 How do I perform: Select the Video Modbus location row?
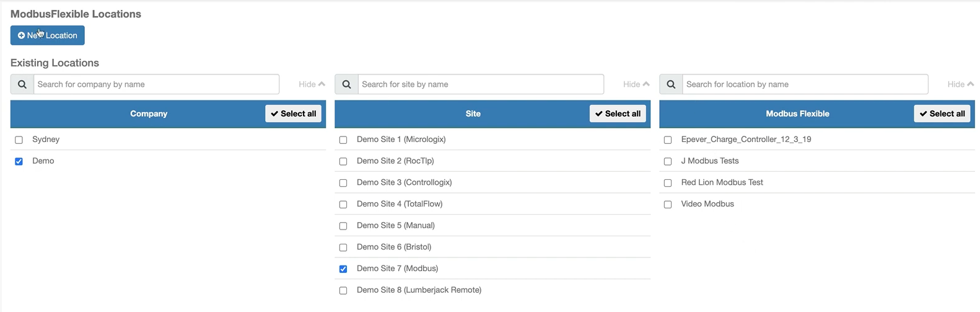817,204
